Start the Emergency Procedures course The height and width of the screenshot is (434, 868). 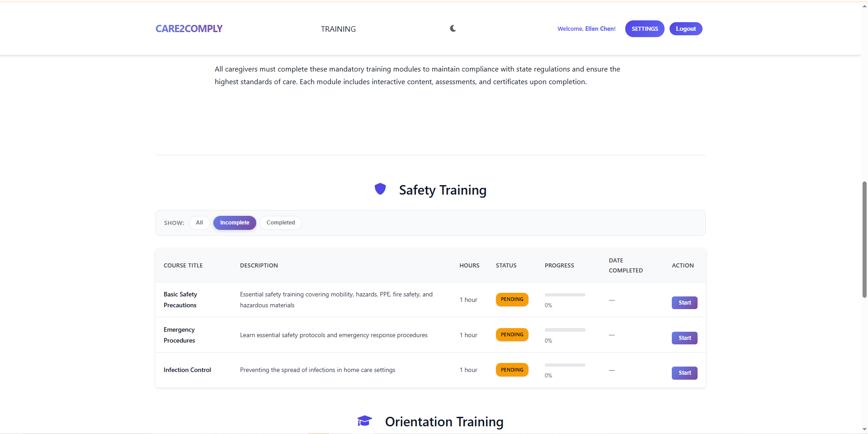(684, 338)
